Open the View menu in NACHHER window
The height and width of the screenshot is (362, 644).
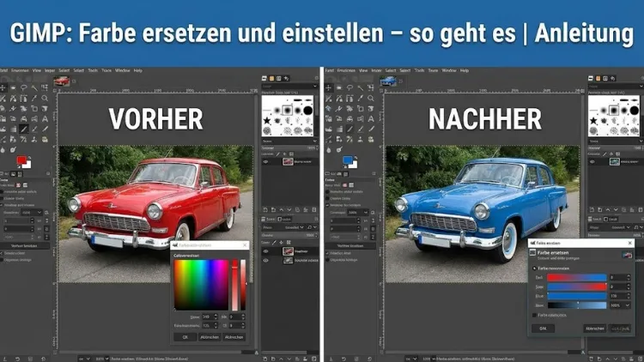pyautogui.click(x=363, y=70)
